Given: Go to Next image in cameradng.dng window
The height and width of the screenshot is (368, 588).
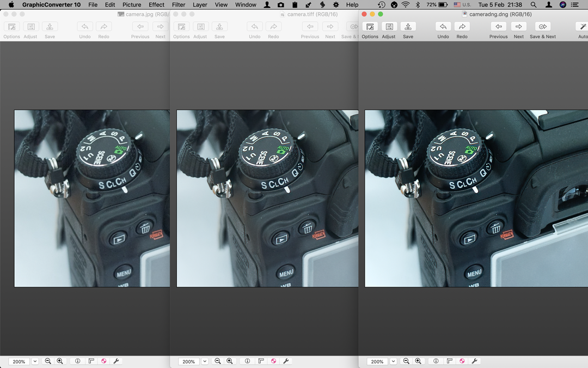Looking at the screenshot, I should pos(519,27).
